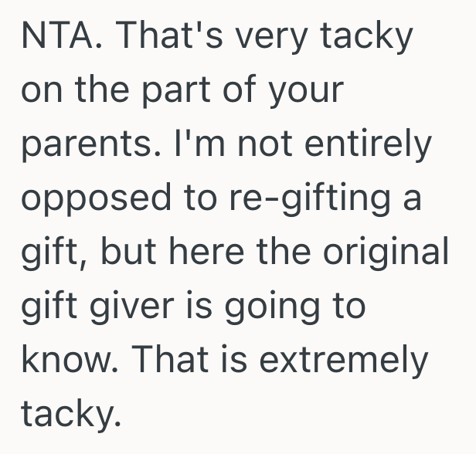The width and height of the screenshot is (476, 454).
Task: Click the word "NTA" at the start
Action: point(59,36)
